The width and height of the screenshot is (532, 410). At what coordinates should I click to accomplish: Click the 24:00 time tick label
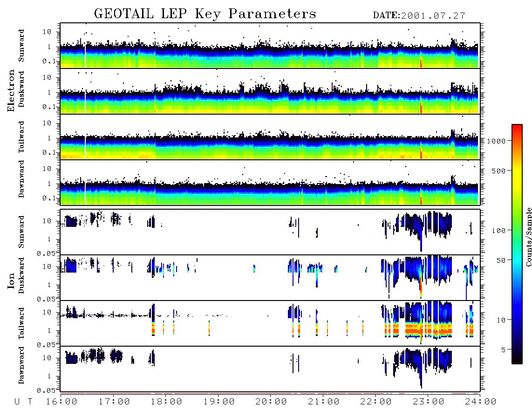click(481, 402)
